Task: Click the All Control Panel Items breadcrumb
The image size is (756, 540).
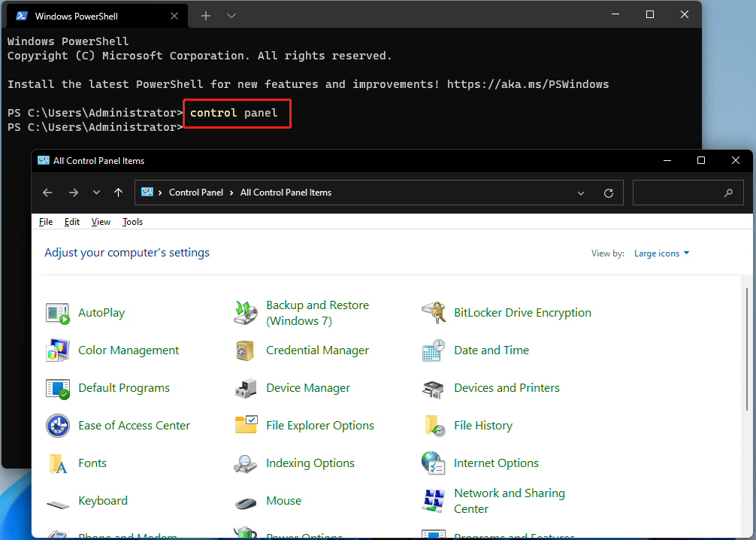Action: tap(286, 193)
